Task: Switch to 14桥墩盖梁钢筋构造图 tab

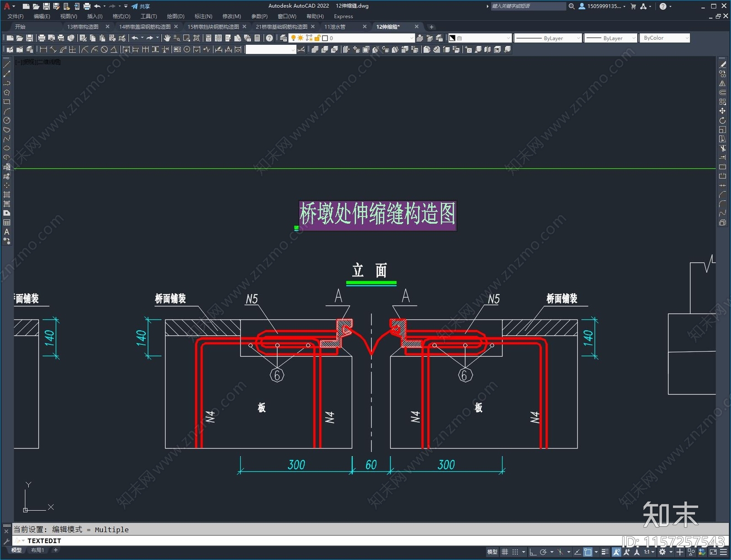Action: click(145, 27)
